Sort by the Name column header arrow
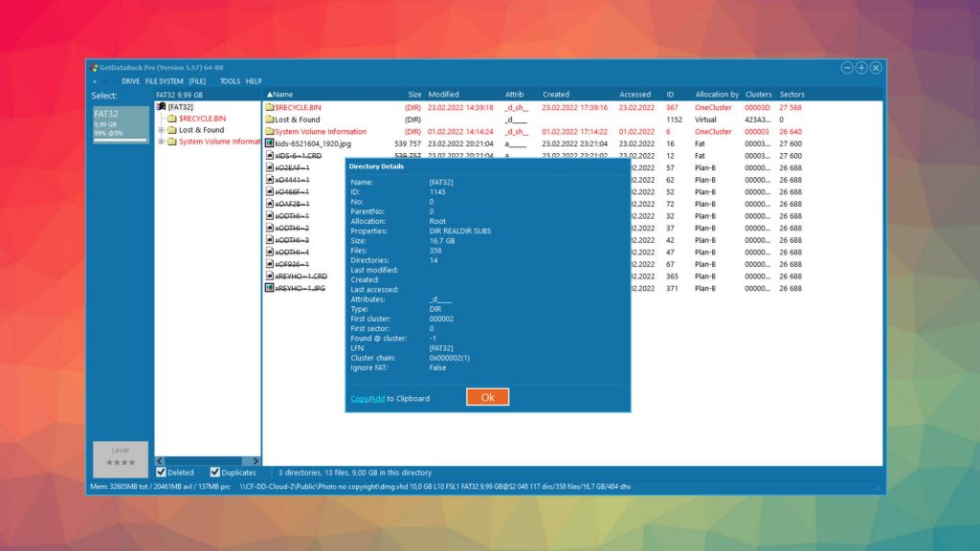Screen dimensions: 980x551 [x=272, y=94]
